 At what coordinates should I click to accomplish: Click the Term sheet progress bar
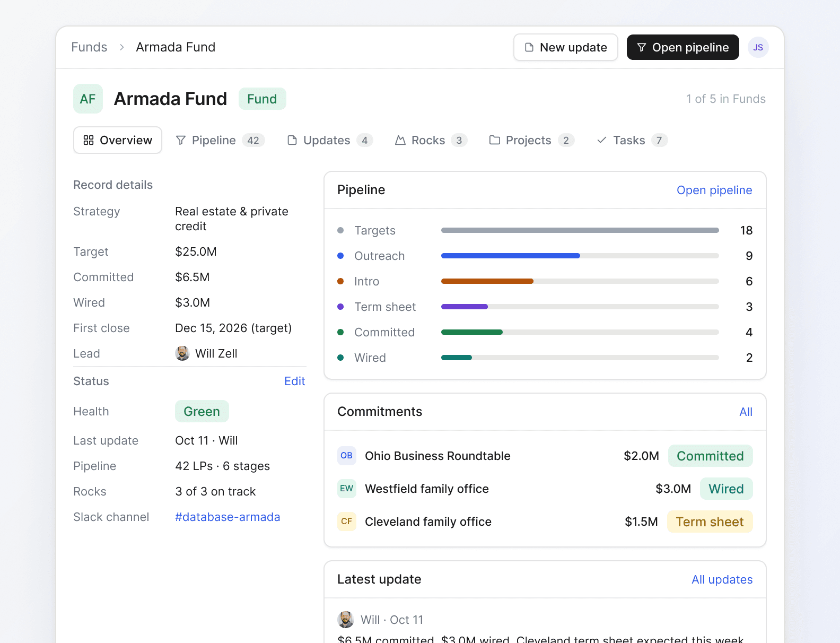point(580,307)
